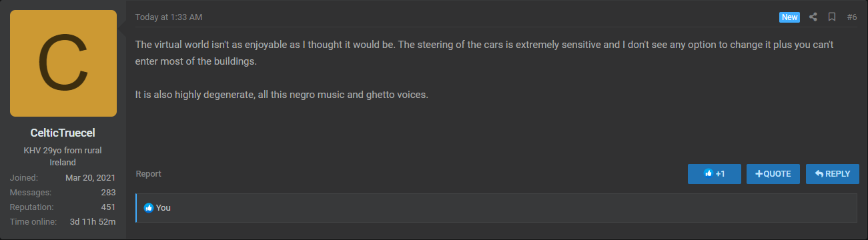Bookmark this post with the bookmark icon
The height and width of the screenshot is (240, 868).
click(x=832, y=17)
